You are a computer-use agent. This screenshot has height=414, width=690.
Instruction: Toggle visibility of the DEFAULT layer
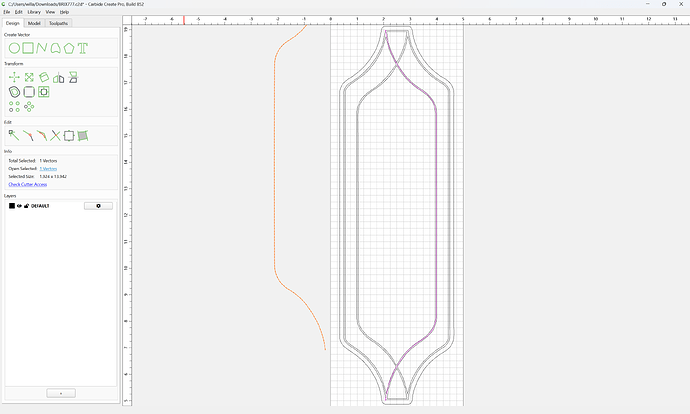(19, 206)
